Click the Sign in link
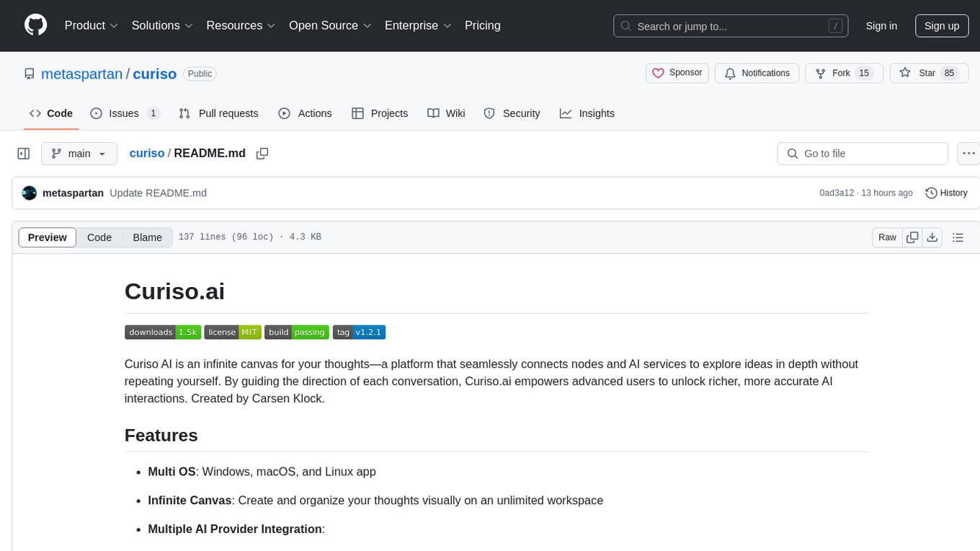 (x=881, y=26)
